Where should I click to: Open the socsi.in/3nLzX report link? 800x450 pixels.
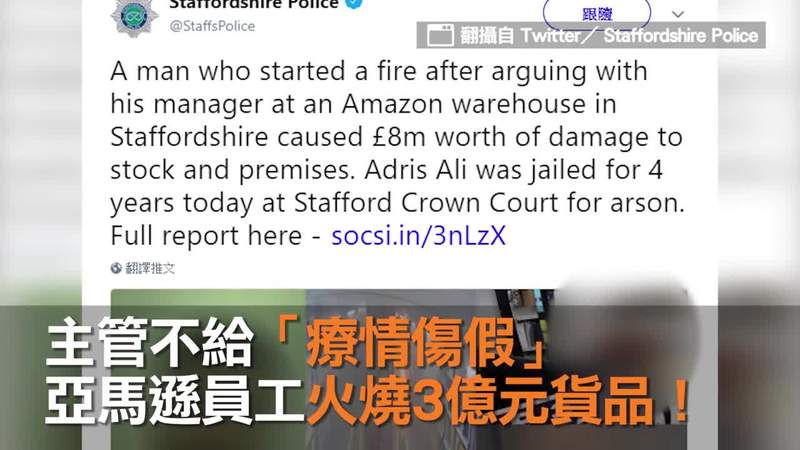tap(418, 235)
